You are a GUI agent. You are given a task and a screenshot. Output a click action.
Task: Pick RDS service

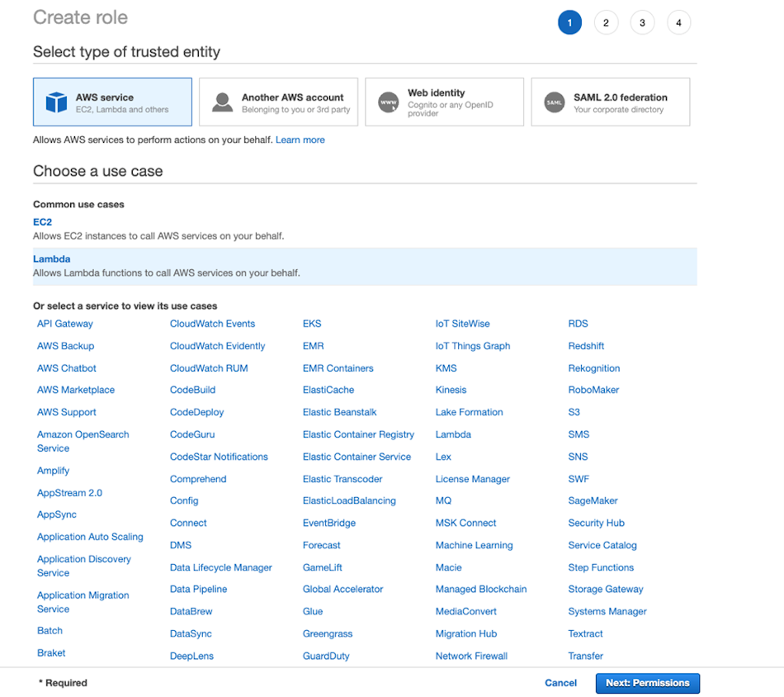[578, 324]
